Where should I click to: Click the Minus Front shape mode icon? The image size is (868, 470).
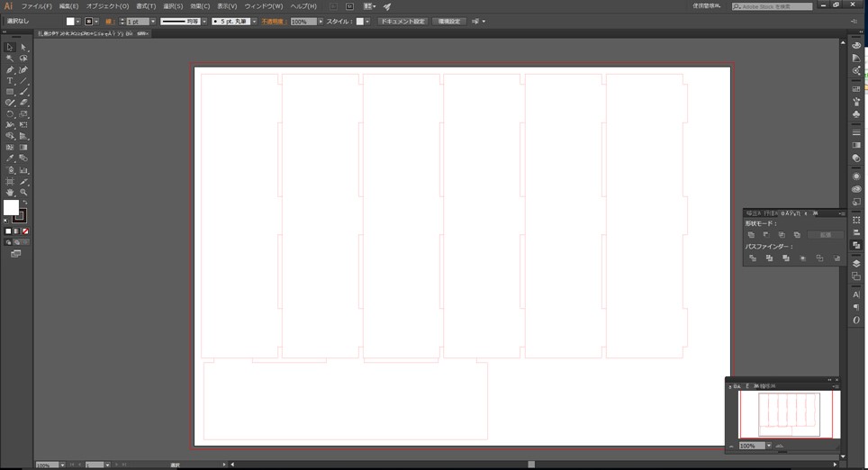(x=766, y=235)
